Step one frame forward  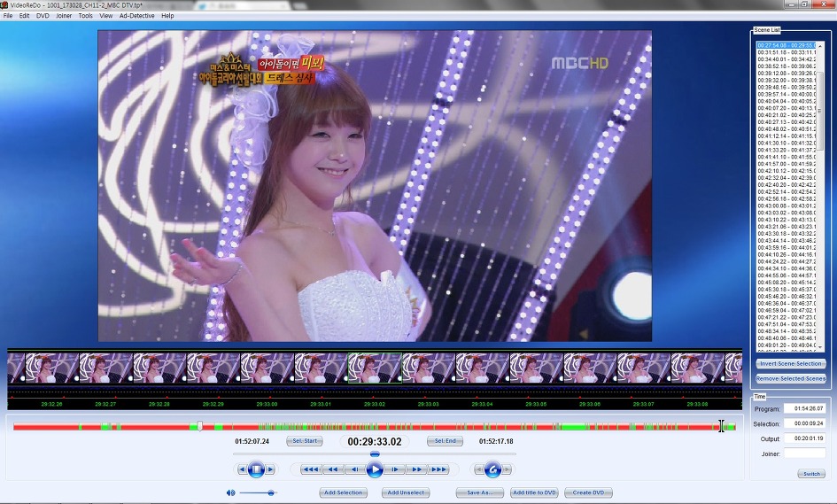tap(395, 469)
